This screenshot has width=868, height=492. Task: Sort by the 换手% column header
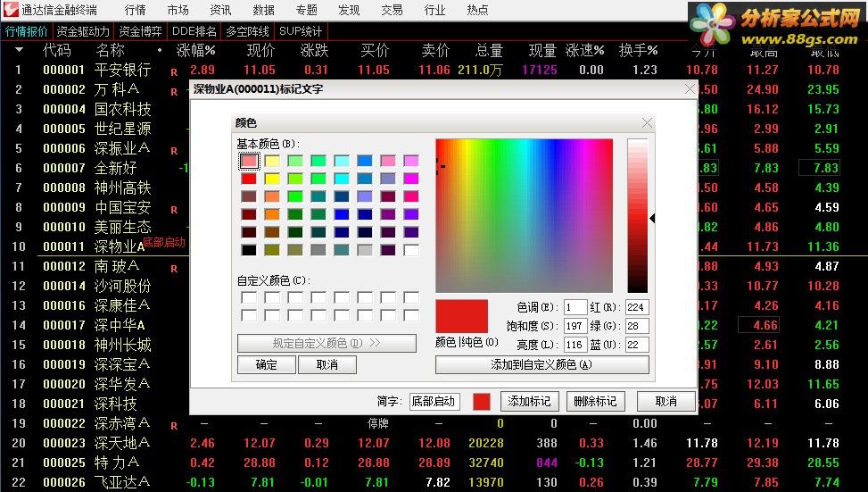(x=638, y=50)
